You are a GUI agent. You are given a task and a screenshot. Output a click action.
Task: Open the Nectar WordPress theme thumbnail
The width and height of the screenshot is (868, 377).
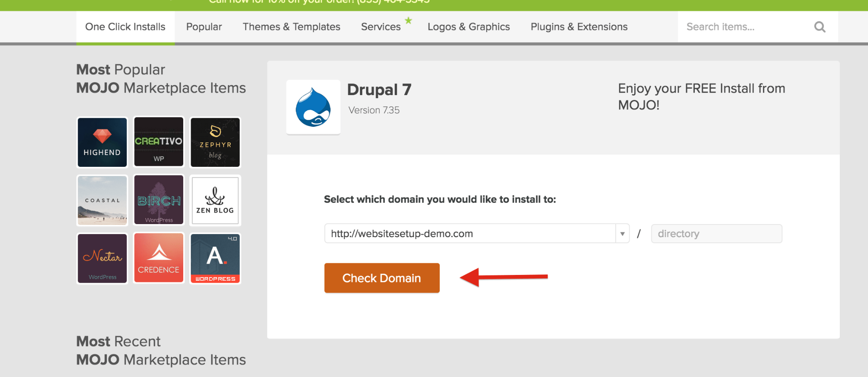click(102, 258)
